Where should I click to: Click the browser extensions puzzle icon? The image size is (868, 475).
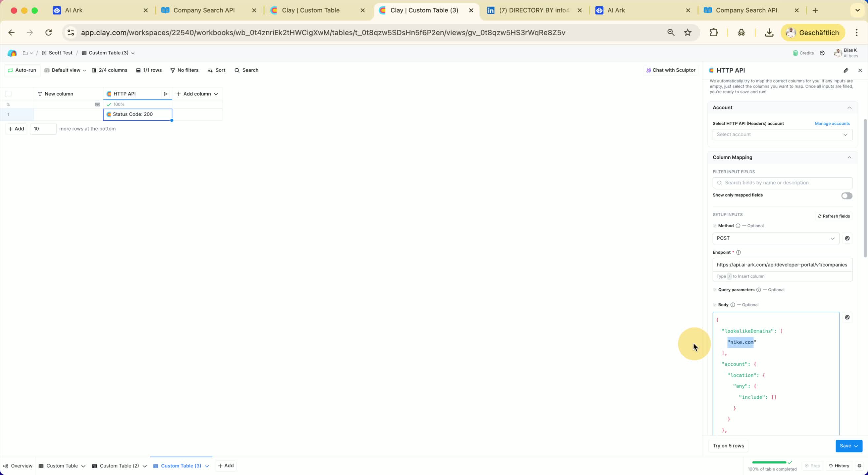pyautogui.click(x=714, y=33)
